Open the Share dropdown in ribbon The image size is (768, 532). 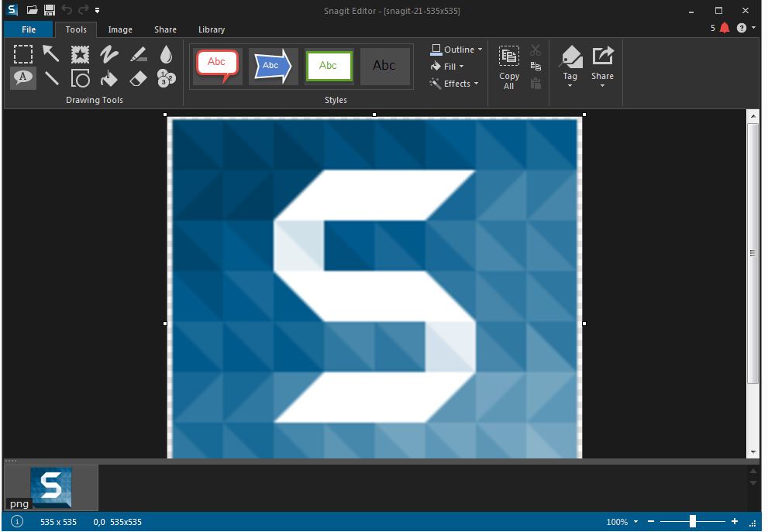(x=602, y=67)
